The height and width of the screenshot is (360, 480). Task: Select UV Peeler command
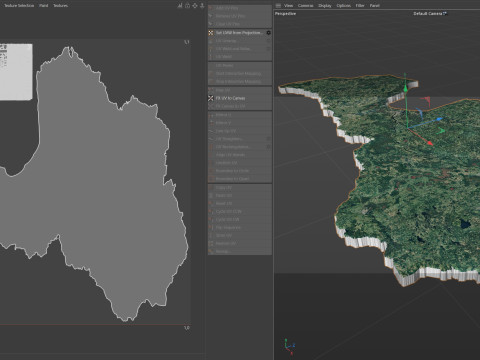240,65
